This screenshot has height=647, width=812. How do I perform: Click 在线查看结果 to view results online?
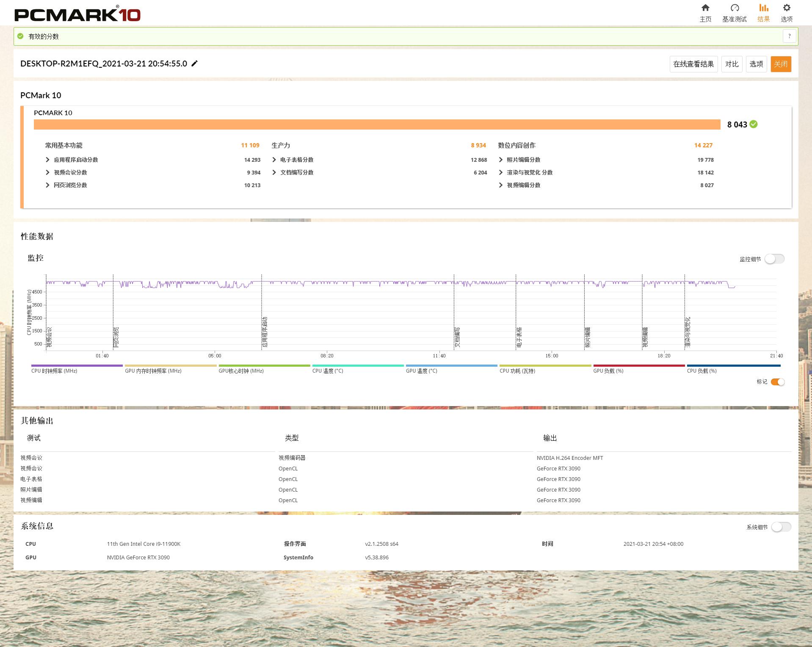tap(693, 64)
